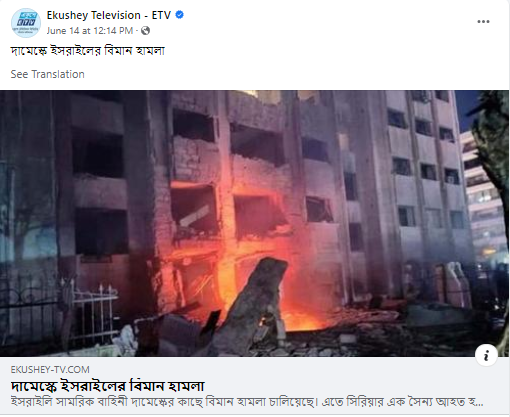Viewport: 510px width, 417px height.
Task: Open the June 14 at 12:14 PM timestamp
Action: tap(90, 31)
